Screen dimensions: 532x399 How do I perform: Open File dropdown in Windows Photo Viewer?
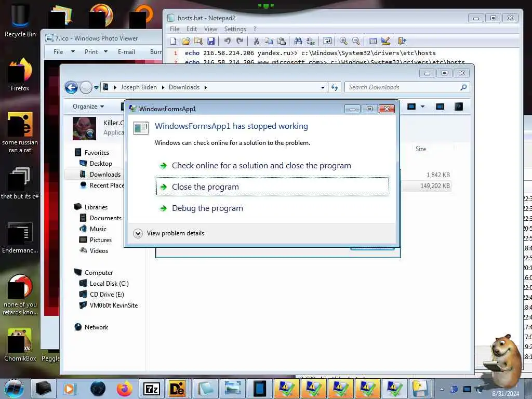click(64, 52)
